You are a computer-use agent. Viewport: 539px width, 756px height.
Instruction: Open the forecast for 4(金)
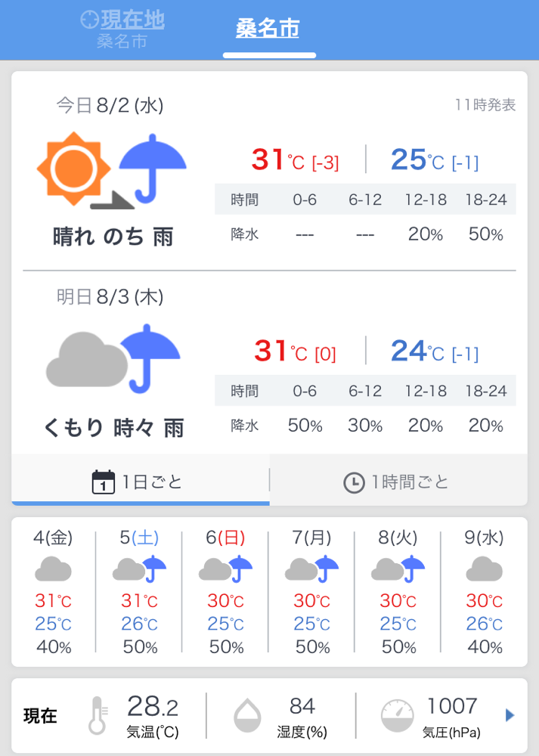coord(53,592)
